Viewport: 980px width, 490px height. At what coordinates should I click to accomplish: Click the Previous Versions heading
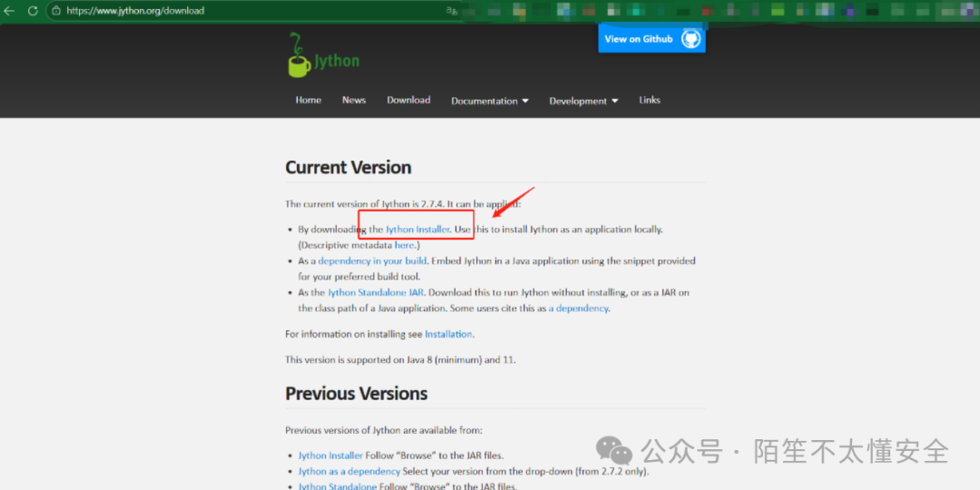[x=357, y=393]
